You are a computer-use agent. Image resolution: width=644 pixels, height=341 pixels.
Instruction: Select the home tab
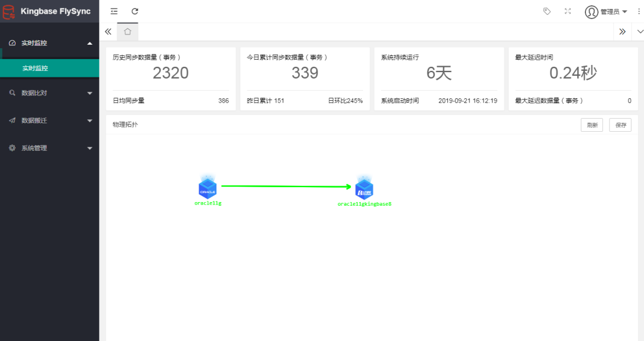click(x=128, y=32)
